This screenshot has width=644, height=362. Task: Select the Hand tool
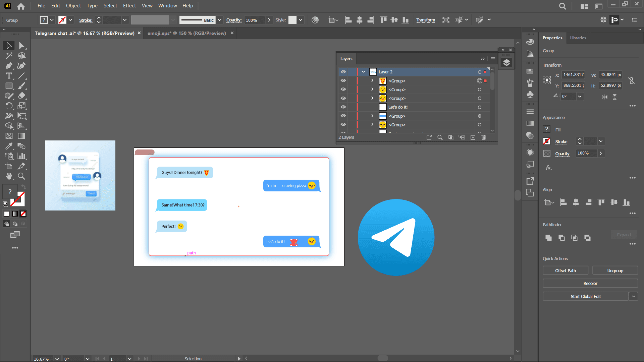(9, 176)
